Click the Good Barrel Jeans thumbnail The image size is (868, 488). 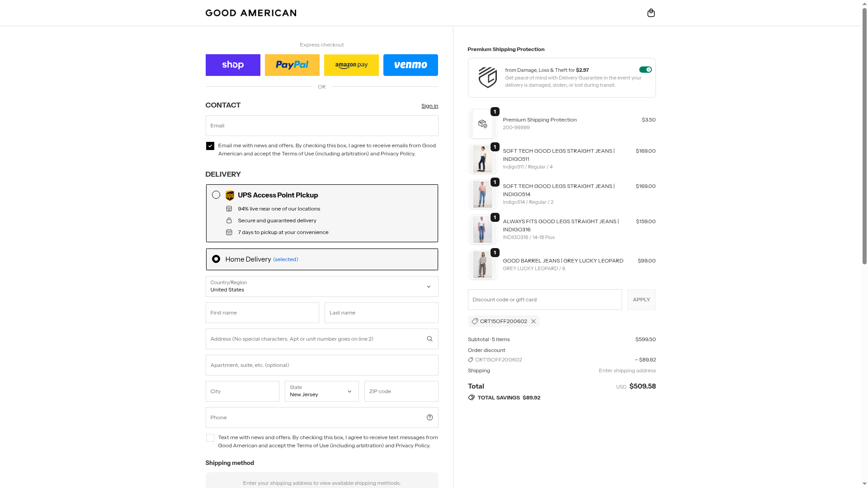[482, 265]
